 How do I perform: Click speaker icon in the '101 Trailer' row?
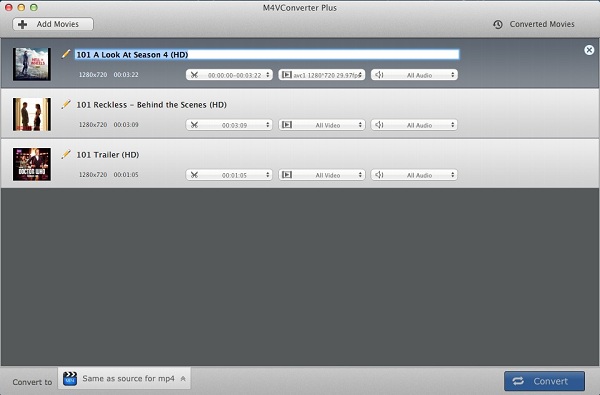click(x=379, y=175)
